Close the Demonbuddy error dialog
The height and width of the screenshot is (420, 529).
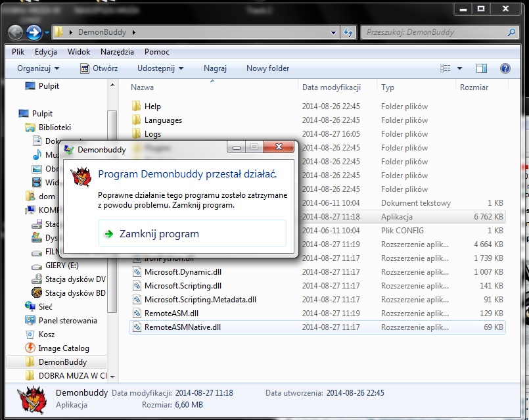pos(279,147)
